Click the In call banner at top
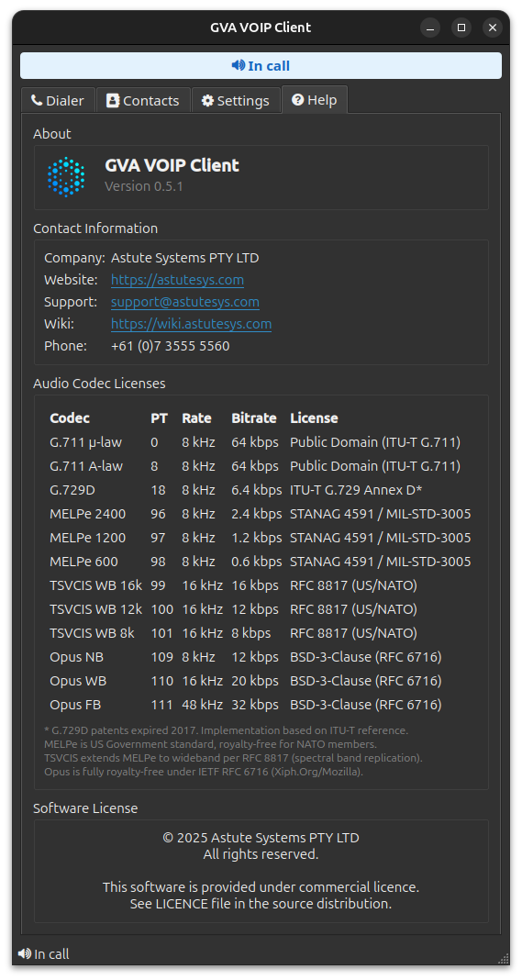This screenshot has height=980, width=522. pyautogui.click(x=261, y=66)
